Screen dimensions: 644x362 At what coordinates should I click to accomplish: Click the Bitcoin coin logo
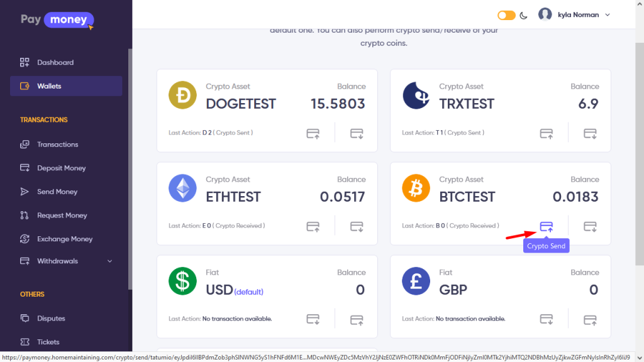tap(416, 189)
